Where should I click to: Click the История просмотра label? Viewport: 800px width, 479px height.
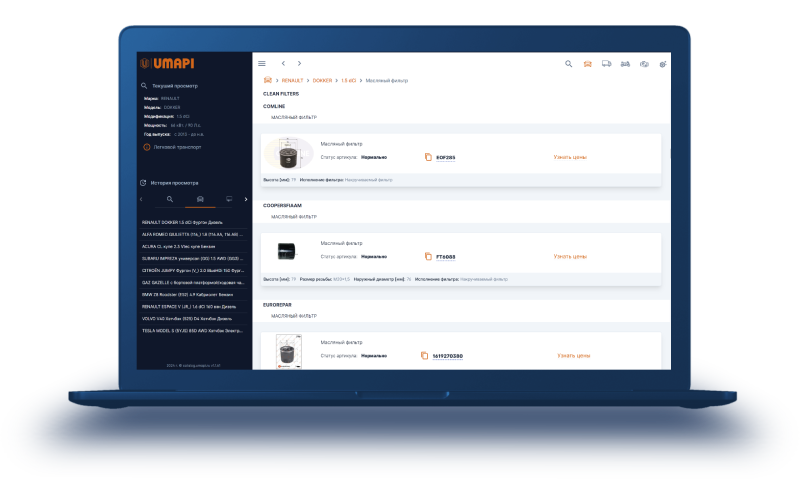[174, 183]
